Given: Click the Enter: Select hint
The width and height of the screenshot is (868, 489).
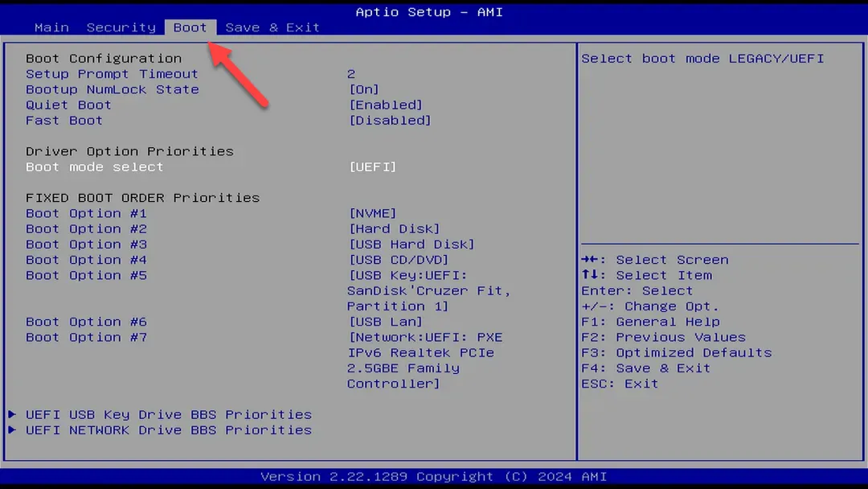Looking at the screenshot, I should tap(637, 290).
